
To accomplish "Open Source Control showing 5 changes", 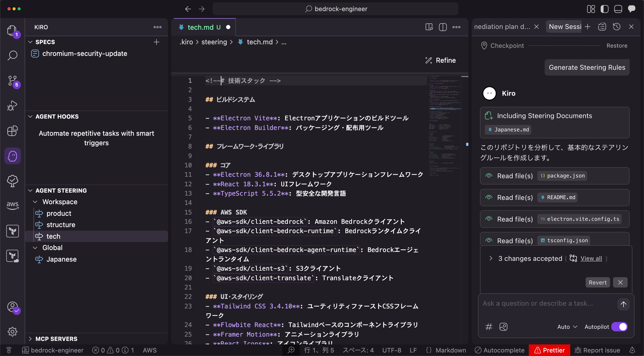I will [x=12, y=81].
